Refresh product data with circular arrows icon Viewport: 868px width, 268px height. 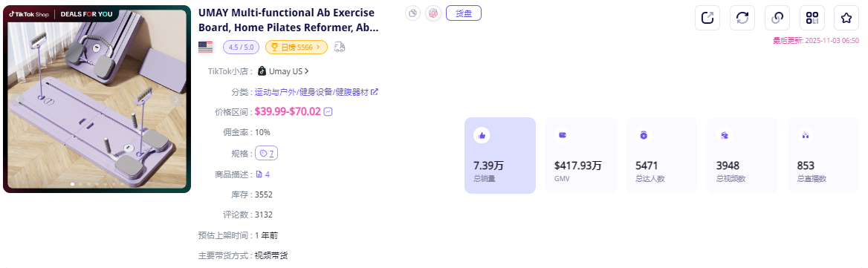(x=742, y=18)
